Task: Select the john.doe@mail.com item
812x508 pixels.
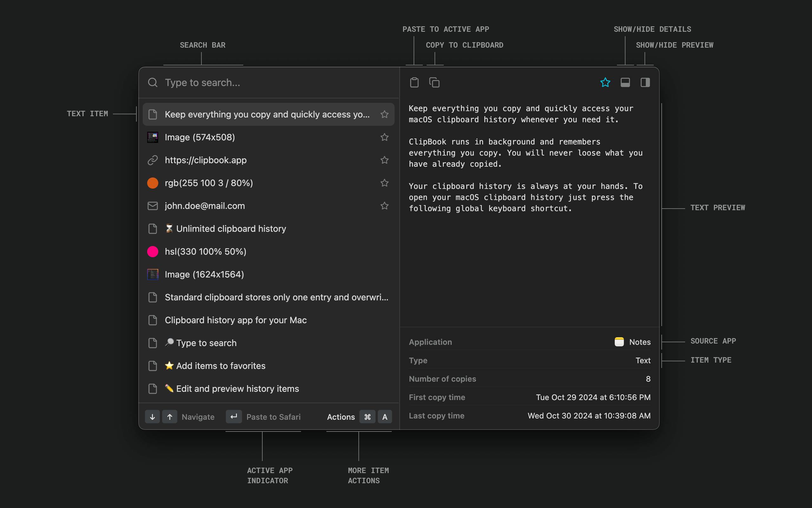Action: (x=268, y=206)
